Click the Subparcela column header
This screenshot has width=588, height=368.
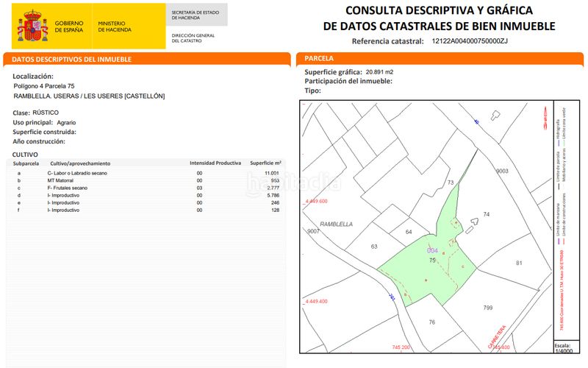click(x=26, y=163)
